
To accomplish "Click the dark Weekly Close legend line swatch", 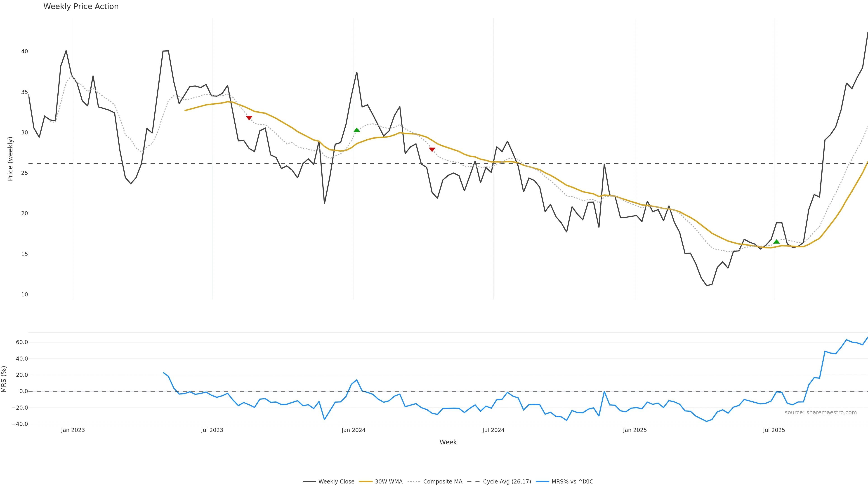I will pos(309,482).
